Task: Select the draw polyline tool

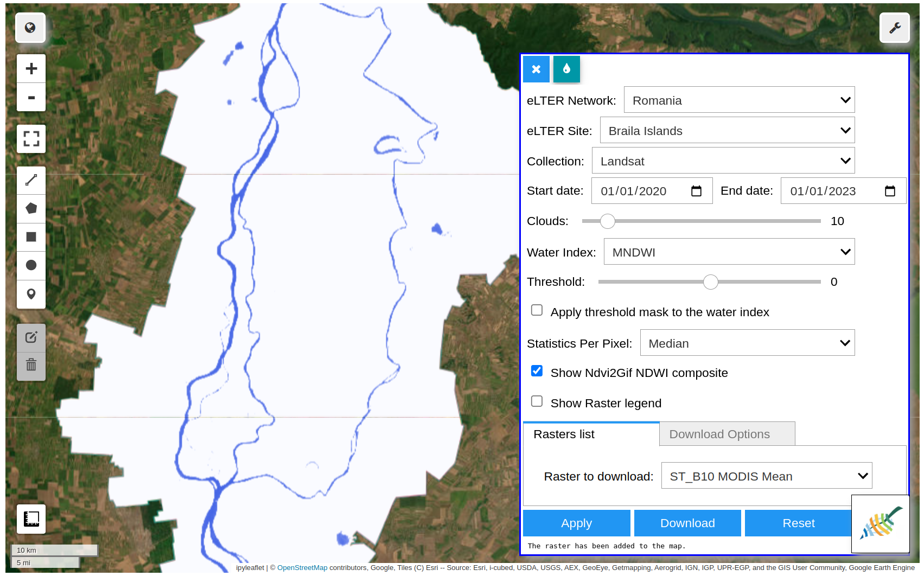Action: pyautogui.click(x=31, y=180)
